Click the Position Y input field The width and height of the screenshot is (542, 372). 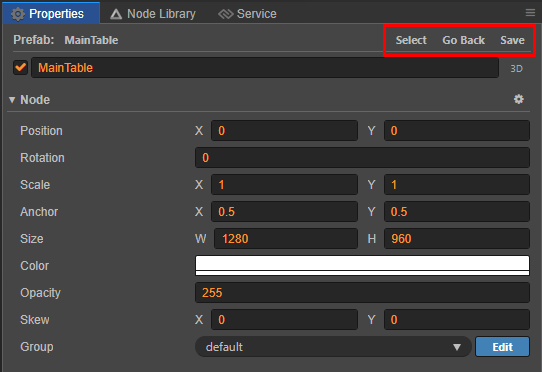pyautogui.click(x=457, y=131)
